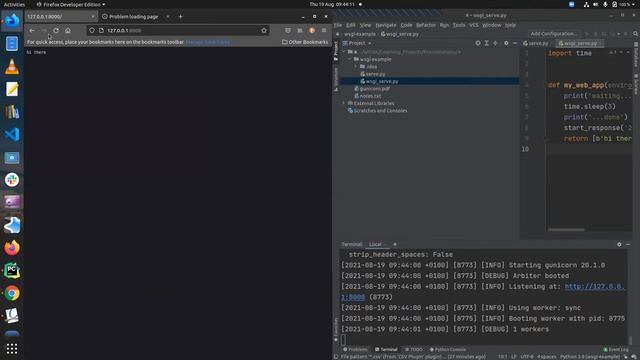
Task: Open Google Chrome from the dock
Action: point(12,293)
